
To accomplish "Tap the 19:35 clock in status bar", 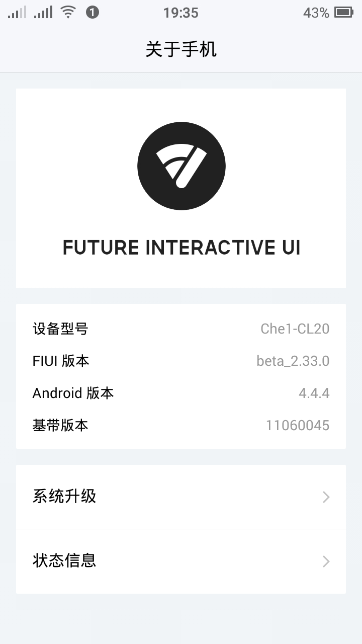I will tap(181, 13).
